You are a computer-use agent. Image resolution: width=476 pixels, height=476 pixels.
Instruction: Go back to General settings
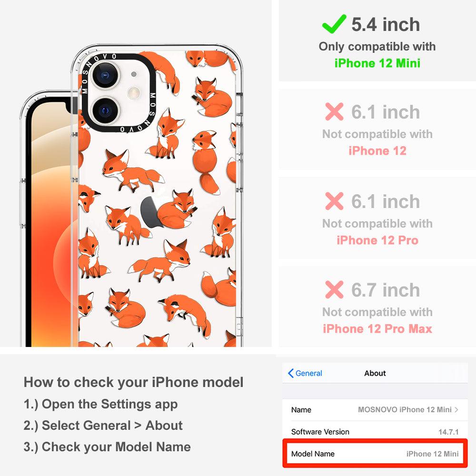coord(305,373)
